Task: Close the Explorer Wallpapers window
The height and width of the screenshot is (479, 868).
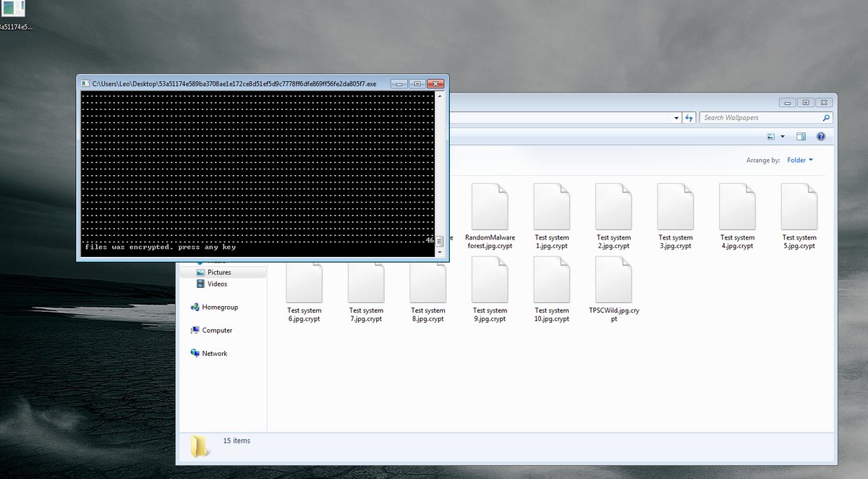Action: 824,102
